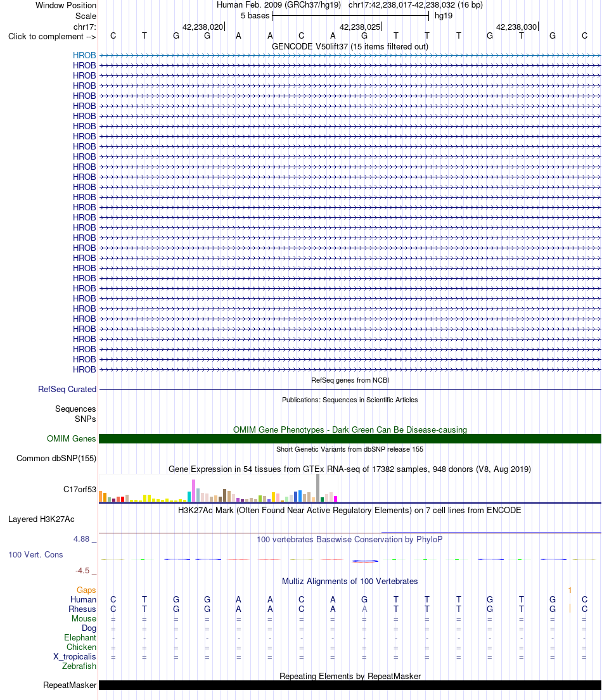Open the GTEx Gene Expression track title
This screenshot has height=700, width=602.
coord(350,469)
